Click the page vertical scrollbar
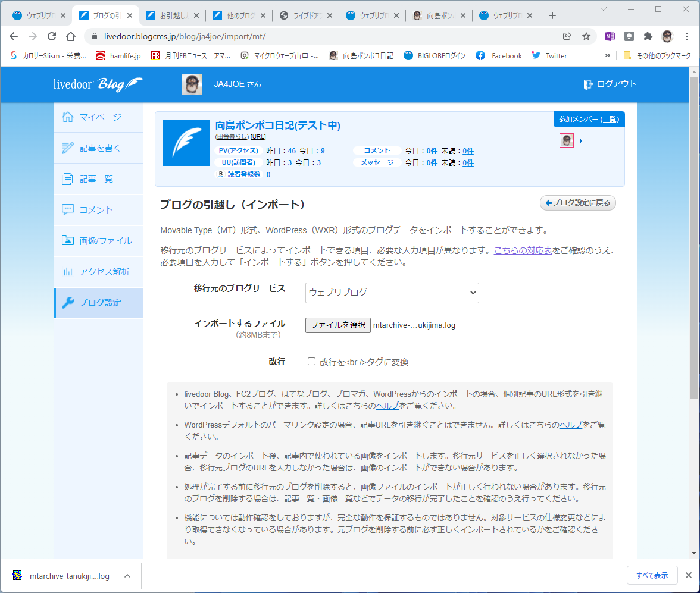This screenshot has width=700, height=593. pos(694,238)
